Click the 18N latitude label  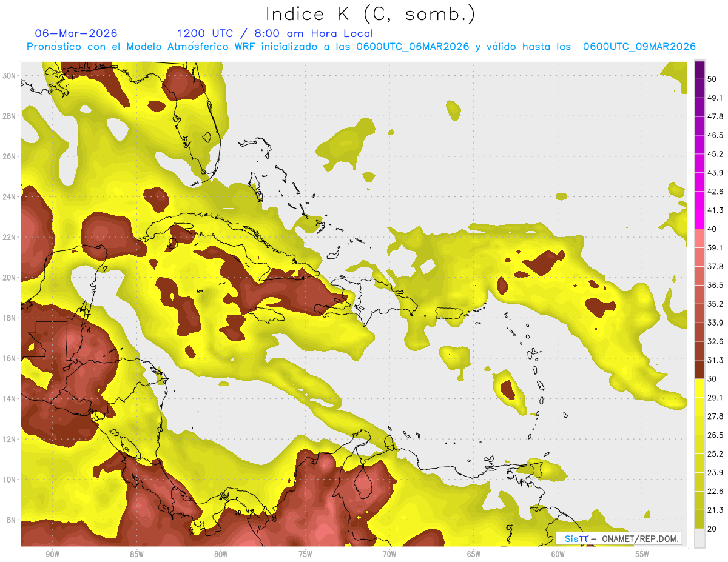coord(9,318)
